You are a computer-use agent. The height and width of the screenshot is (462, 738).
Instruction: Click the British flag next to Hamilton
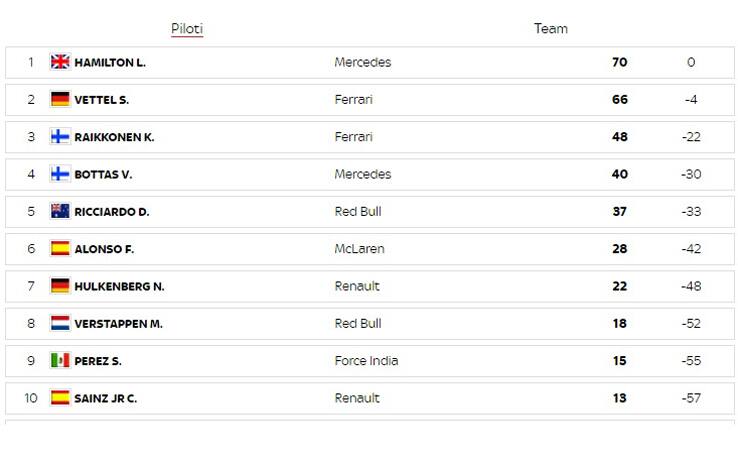point(60,62)
